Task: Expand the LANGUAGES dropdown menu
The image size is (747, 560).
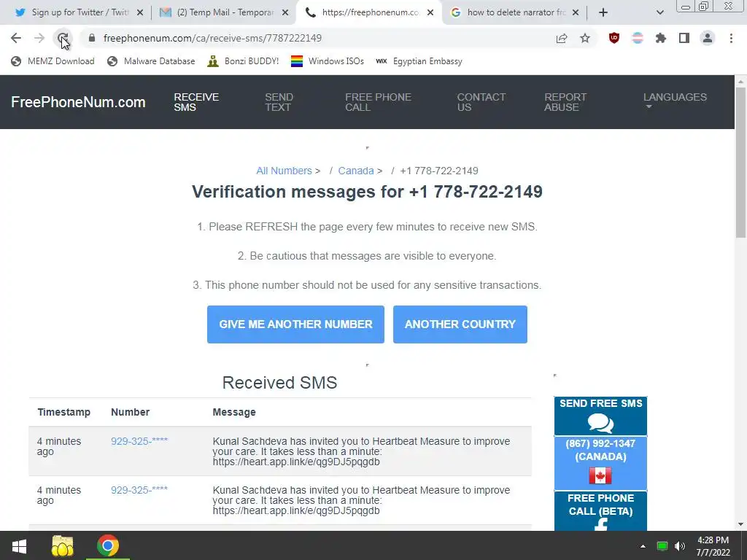Action: [x=675, y=99]
